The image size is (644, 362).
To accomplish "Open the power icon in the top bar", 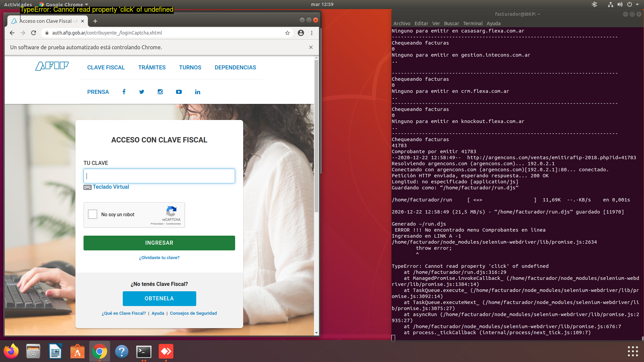I will (630, 4).
